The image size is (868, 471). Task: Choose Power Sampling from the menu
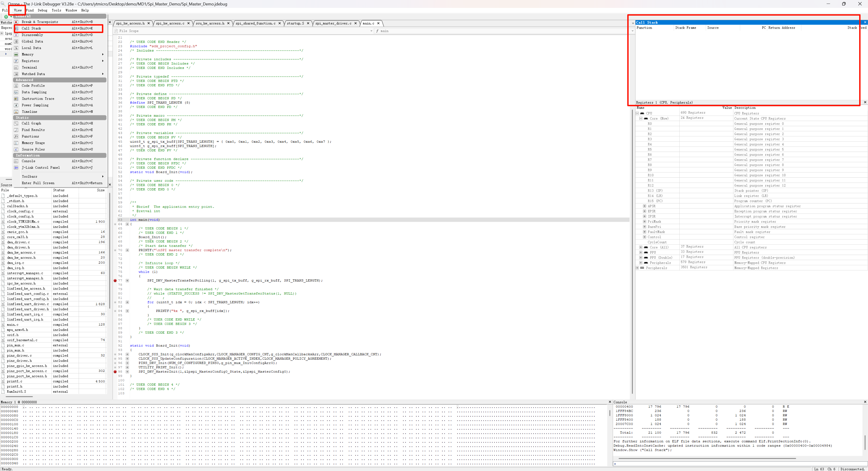click(x=35, y=106)
